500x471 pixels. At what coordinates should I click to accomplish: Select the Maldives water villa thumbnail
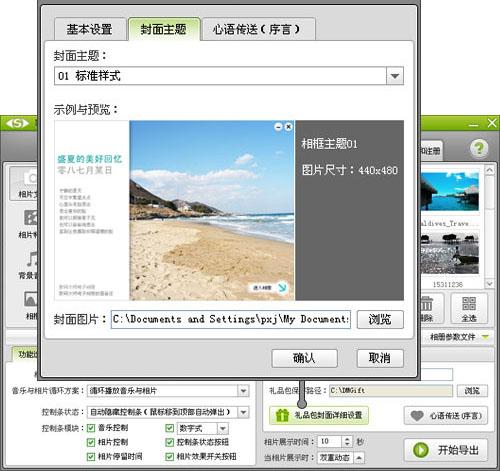coord(450,191)
